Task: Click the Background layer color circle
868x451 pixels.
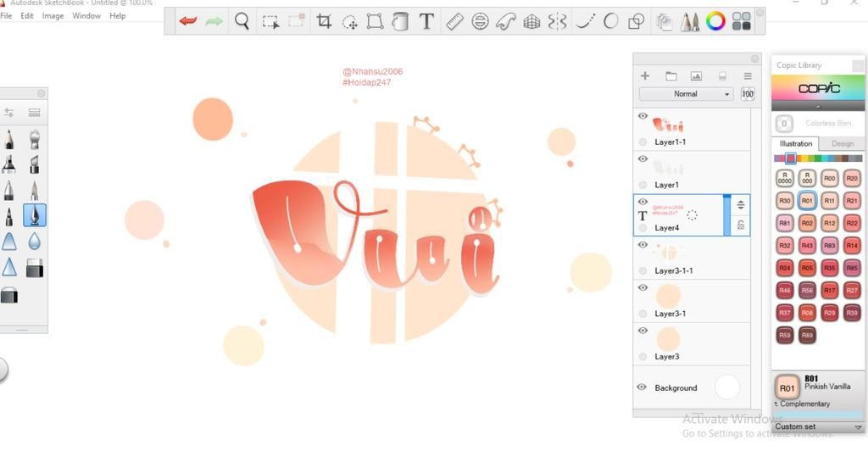Action: (x=726, y=387)
